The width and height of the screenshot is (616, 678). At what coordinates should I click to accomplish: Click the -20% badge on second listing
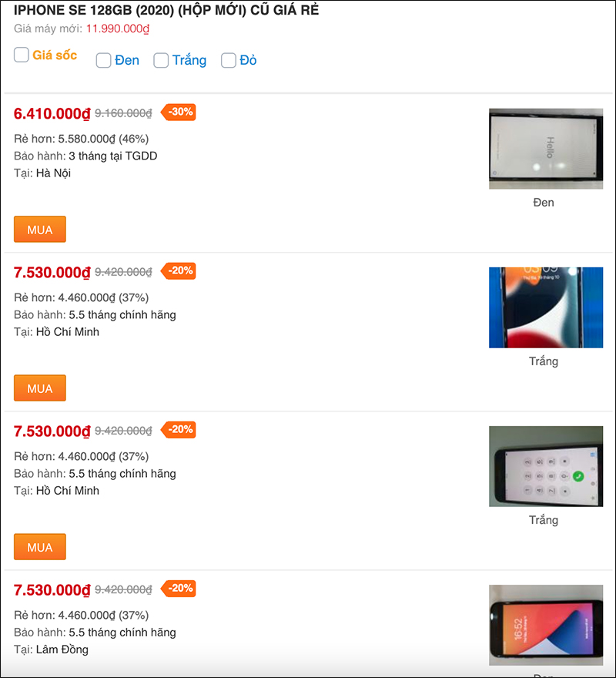[x=178, y=270]
